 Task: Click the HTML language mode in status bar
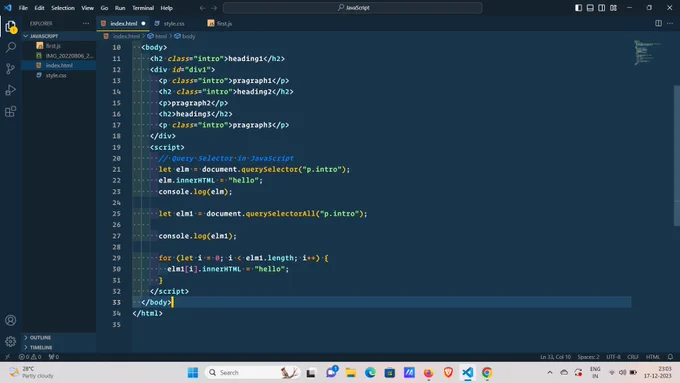652,357
